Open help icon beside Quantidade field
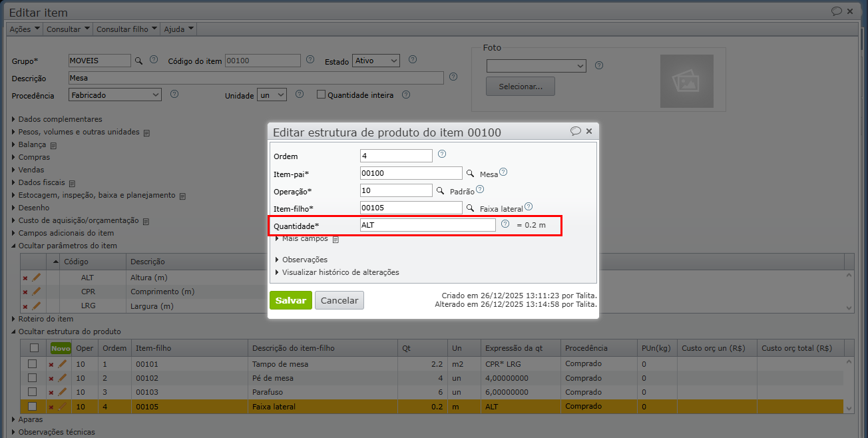This screenshot has height=438, width=868. pyautogui.click(x=505, y=224)
